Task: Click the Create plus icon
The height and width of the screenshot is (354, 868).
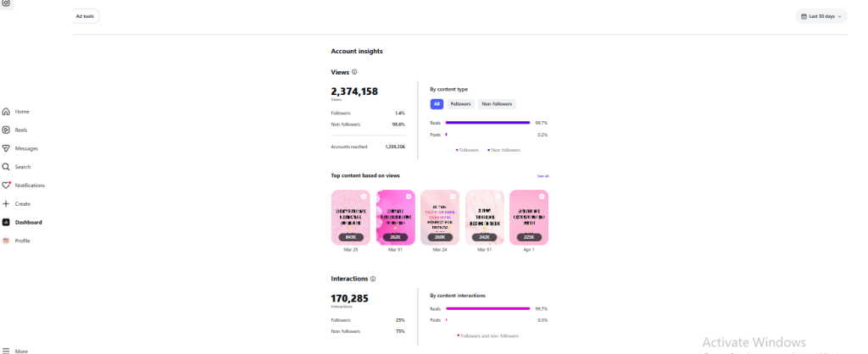Action: pyautogui.click(x=6, y=204)
